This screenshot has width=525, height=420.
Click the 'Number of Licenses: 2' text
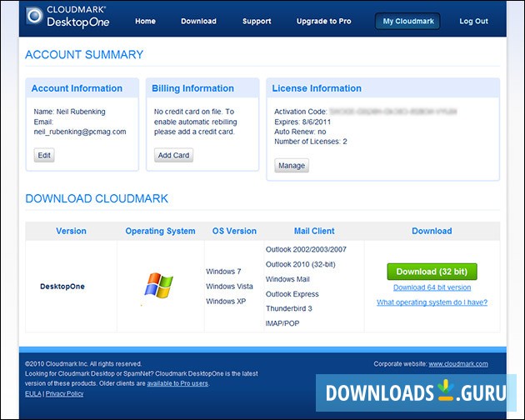click(310, 142)
